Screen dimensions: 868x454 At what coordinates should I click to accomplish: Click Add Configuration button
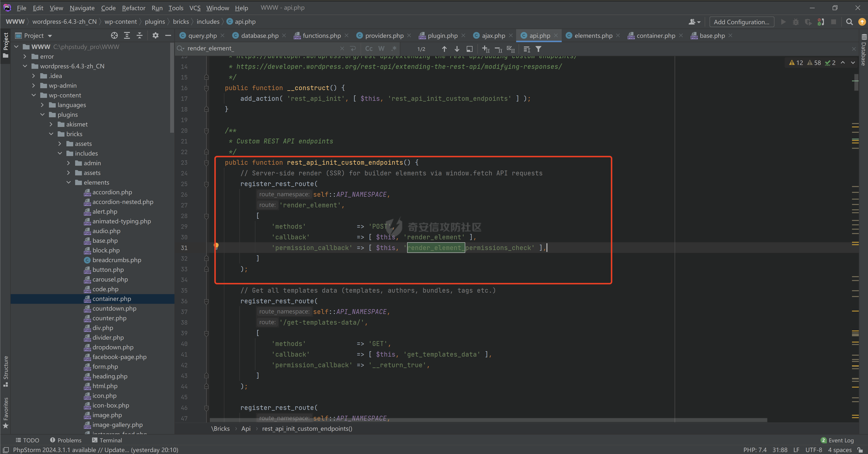point(741,22)
